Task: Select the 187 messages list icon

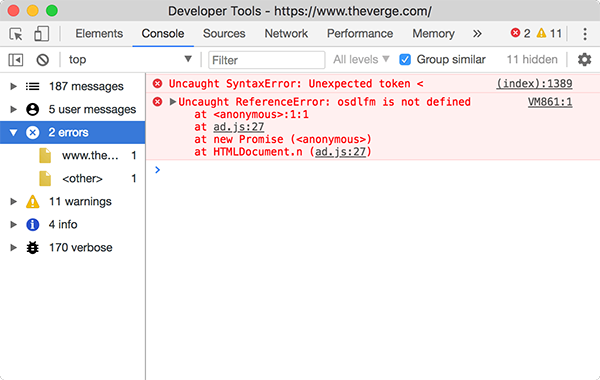Action: [x=33, y=86]
